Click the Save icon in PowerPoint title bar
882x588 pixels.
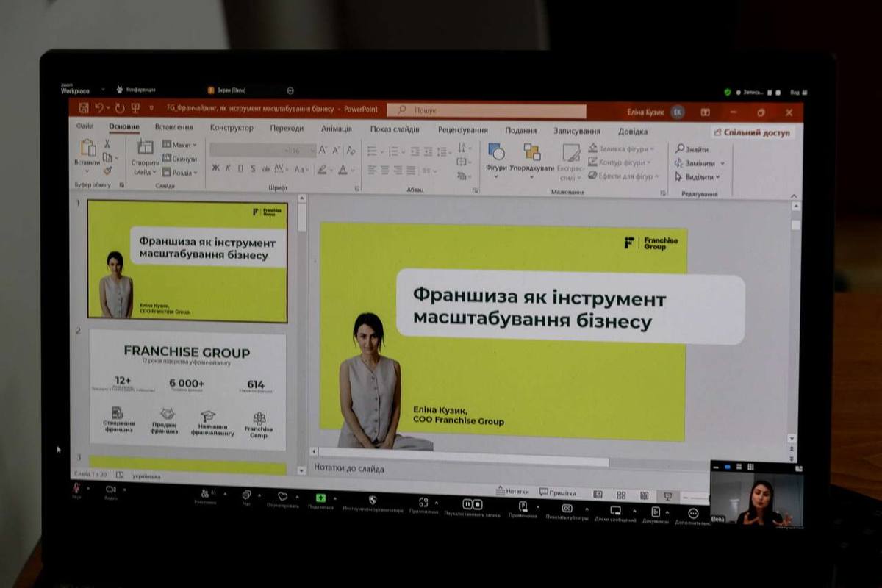pos(84,108)
